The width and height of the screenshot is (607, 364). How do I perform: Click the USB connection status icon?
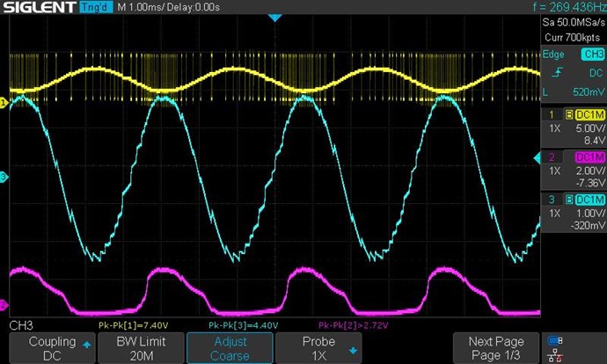[555, 340]
